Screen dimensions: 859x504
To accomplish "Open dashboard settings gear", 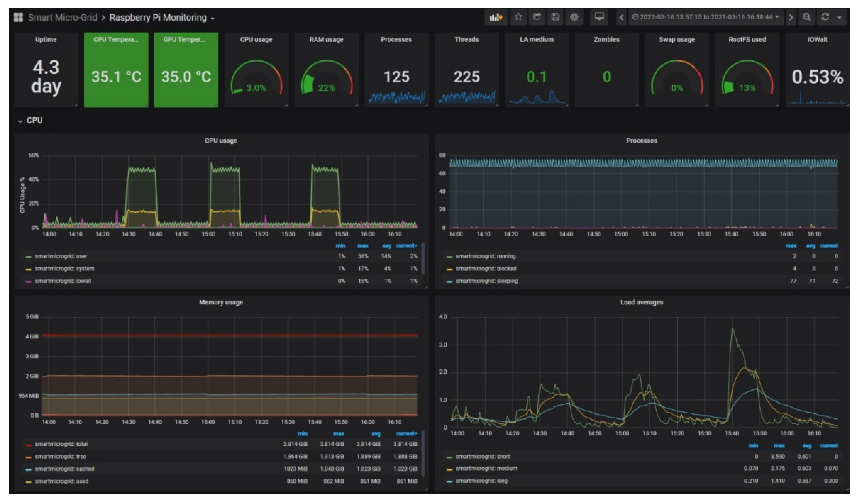I will 574,17.
